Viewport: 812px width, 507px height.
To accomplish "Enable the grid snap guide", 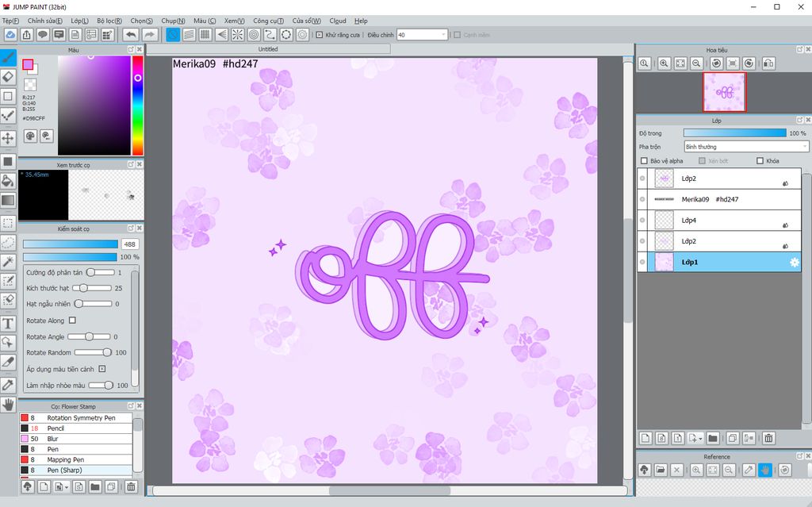I will click(x=205, y=35).
